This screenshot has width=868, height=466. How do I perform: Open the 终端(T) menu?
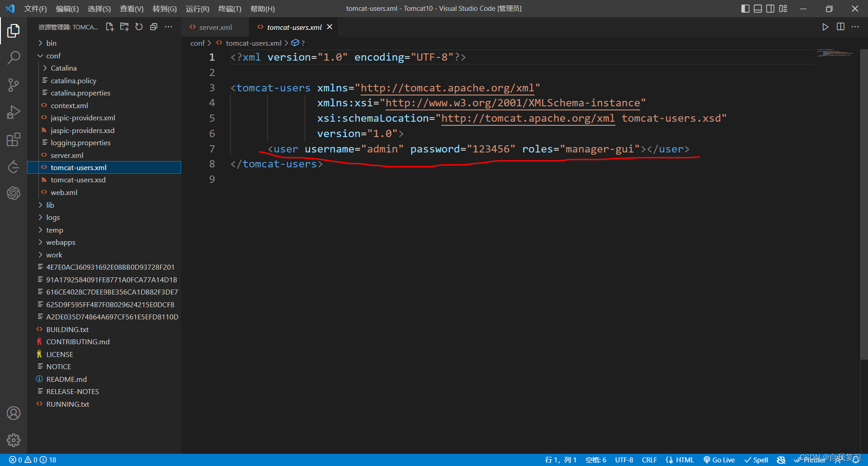[x=230, y=9]
